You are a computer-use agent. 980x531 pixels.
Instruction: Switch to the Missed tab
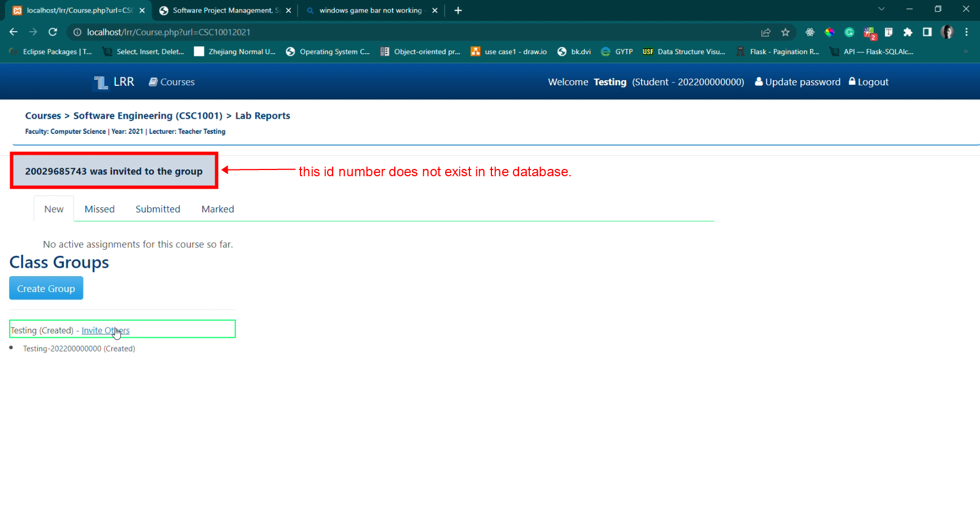[x=99, y=209]
